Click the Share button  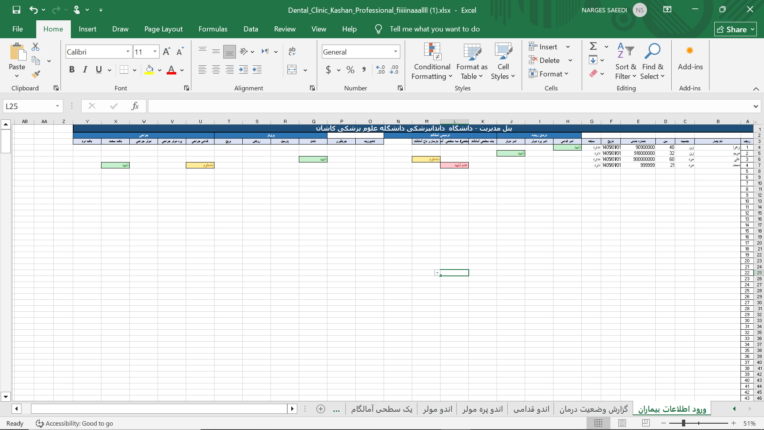[x=735, y=29]
